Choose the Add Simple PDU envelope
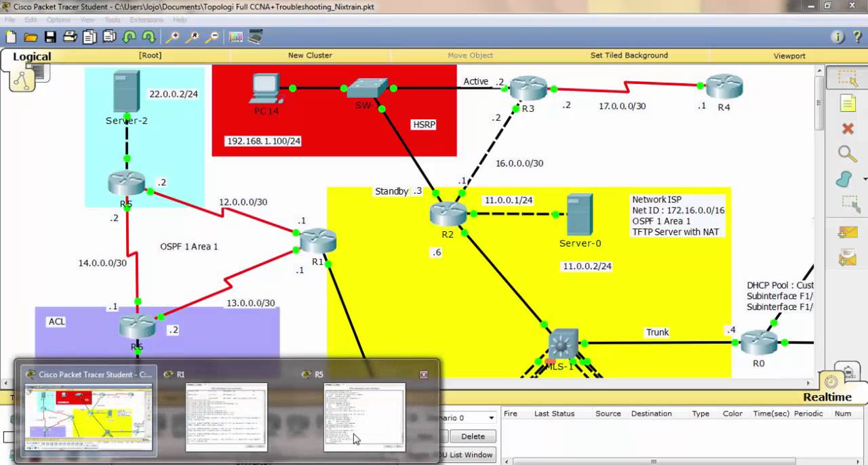The height and width of the screenshot is (465, 868). [848, 232]
